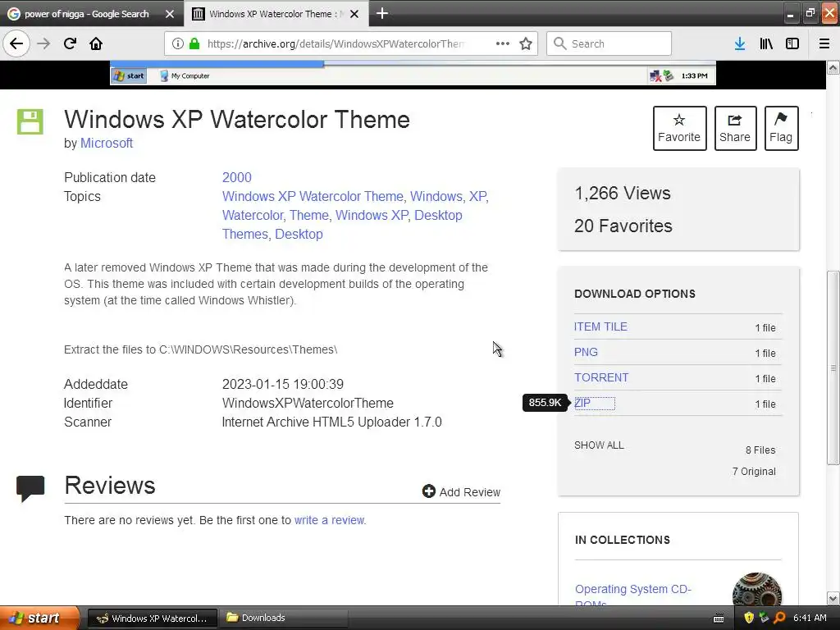Open page actions three-dot menu
The image size is (840, 630).
tap(503, 43)
